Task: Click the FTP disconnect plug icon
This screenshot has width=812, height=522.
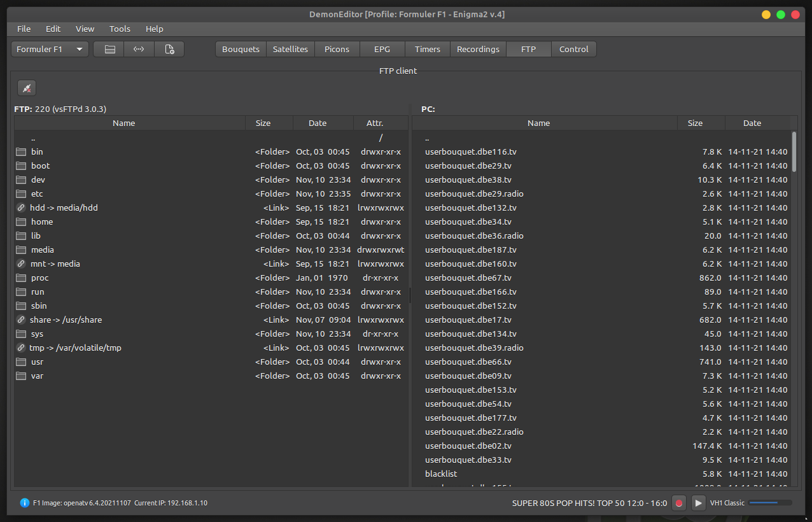Action: [x=27, y=88]
